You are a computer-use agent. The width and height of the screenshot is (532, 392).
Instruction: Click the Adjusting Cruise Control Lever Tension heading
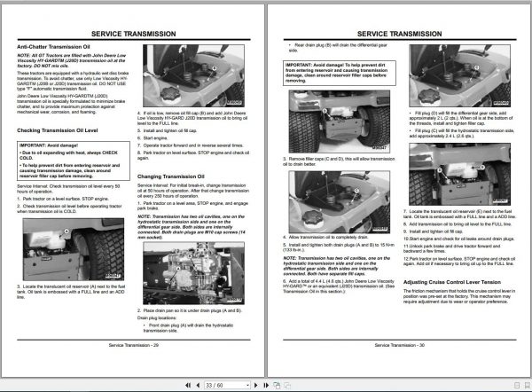click(x=452, y=282)
